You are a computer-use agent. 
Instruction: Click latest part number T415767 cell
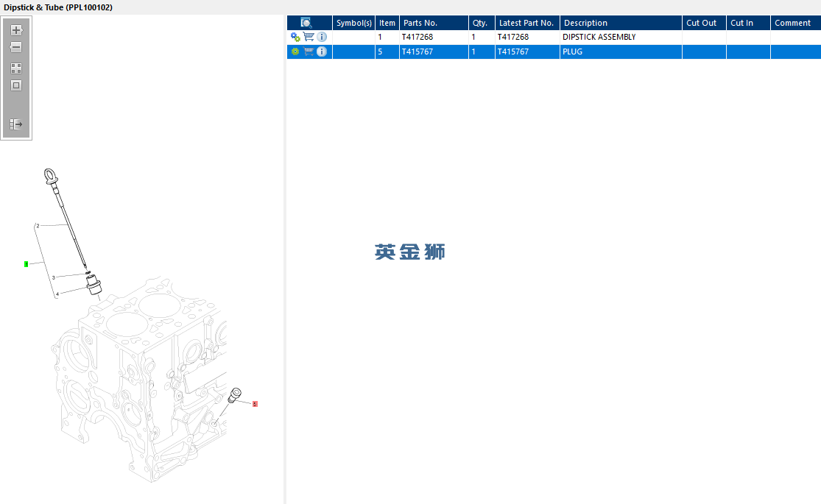(x=528, y=52)
